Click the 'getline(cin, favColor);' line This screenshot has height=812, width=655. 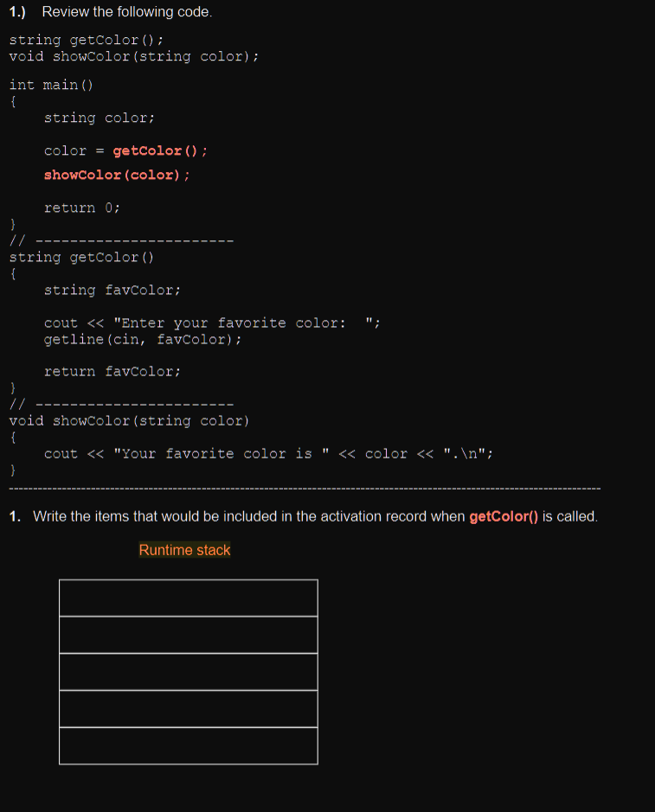tap(143, 340)
